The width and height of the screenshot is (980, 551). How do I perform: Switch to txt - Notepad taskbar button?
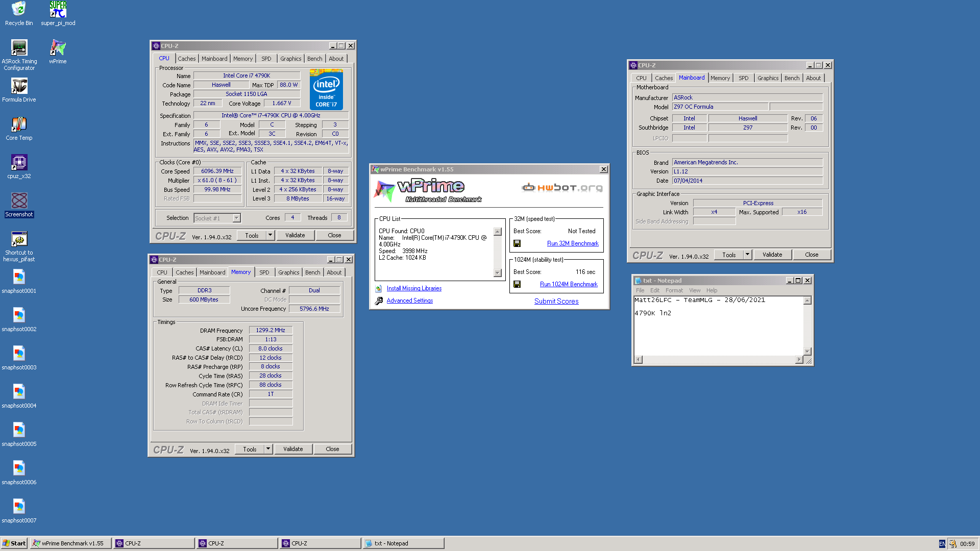pyautogui.click(x=403, y=543)
